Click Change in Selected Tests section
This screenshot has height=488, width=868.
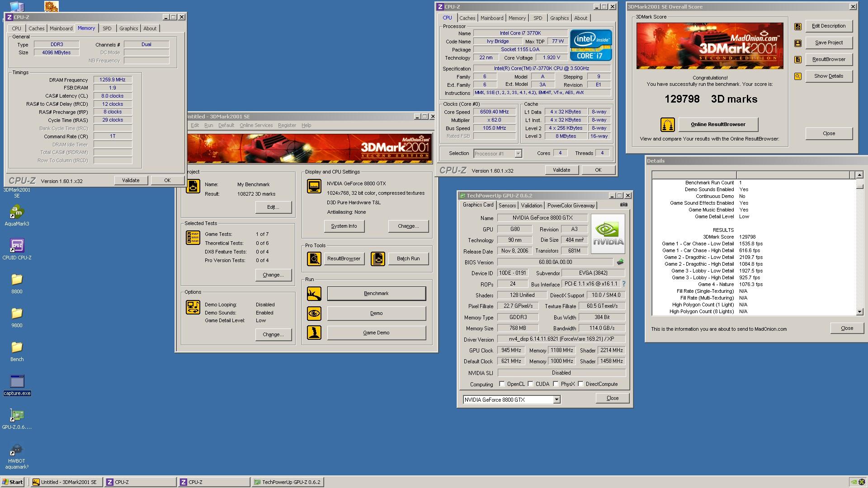click(x=273, y=275)
